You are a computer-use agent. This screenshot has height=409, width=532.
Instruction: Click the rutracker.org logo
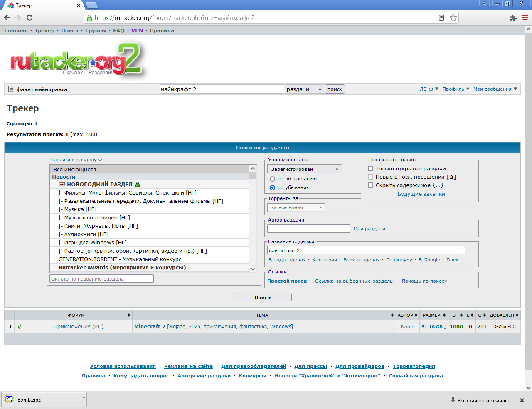click(x=76, y=60)
